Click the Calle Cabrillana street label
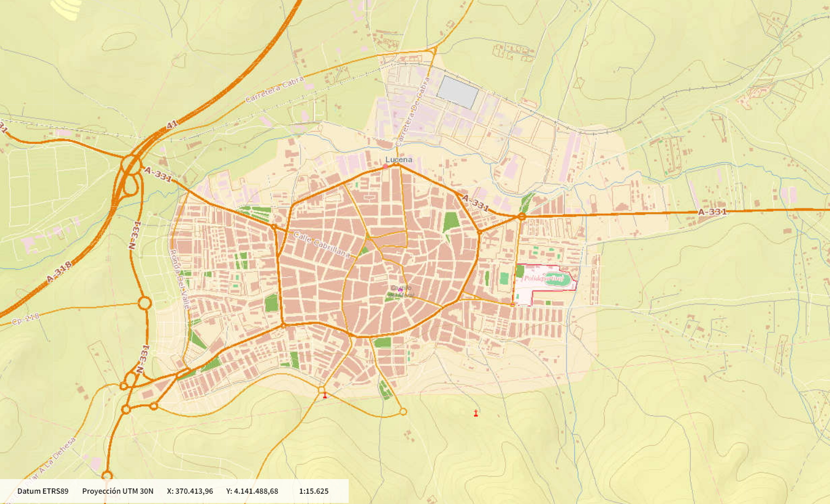This screenshot has width=830, height=504. pyautogui.click(x=322, y=245)
